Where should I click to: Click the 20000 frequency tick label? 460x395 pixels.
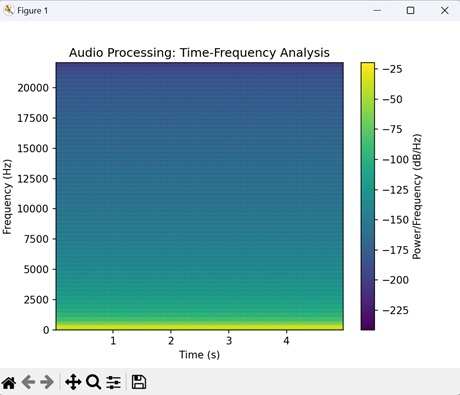[33, 88]
